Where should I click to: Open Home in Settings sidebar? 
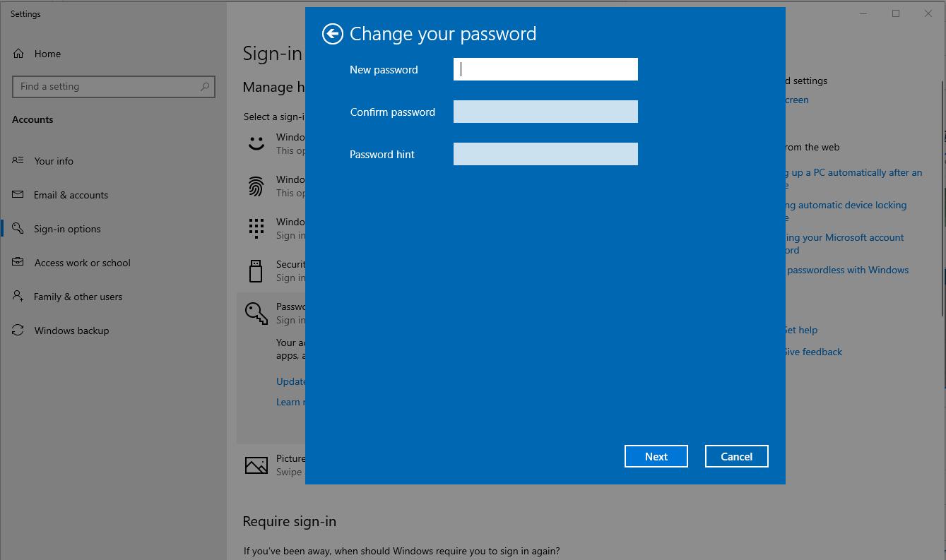[x=47, y=54]
